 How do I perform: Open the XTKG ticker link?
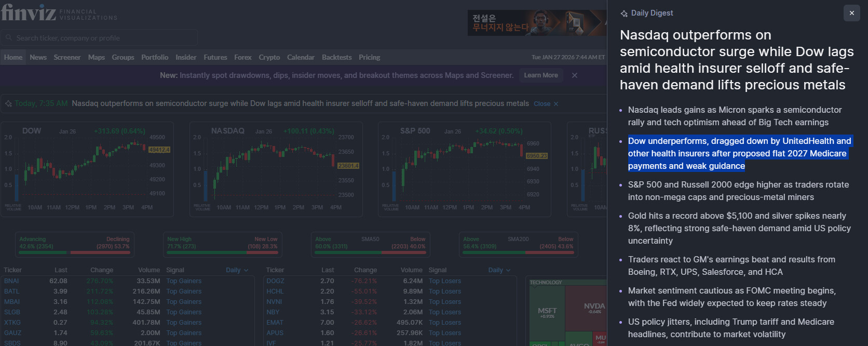click(13, 323)
